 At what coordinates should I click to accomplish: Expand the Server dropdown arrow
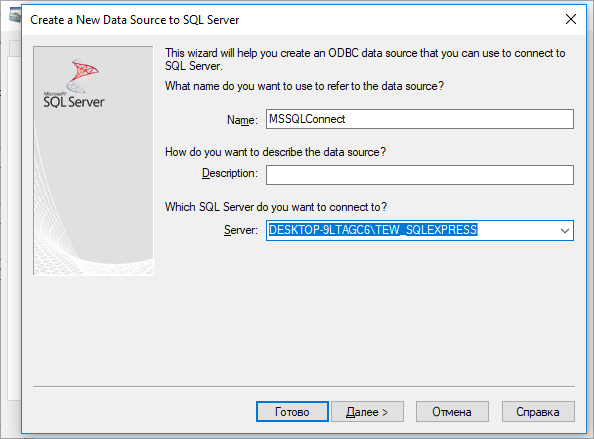coord(564,230)
